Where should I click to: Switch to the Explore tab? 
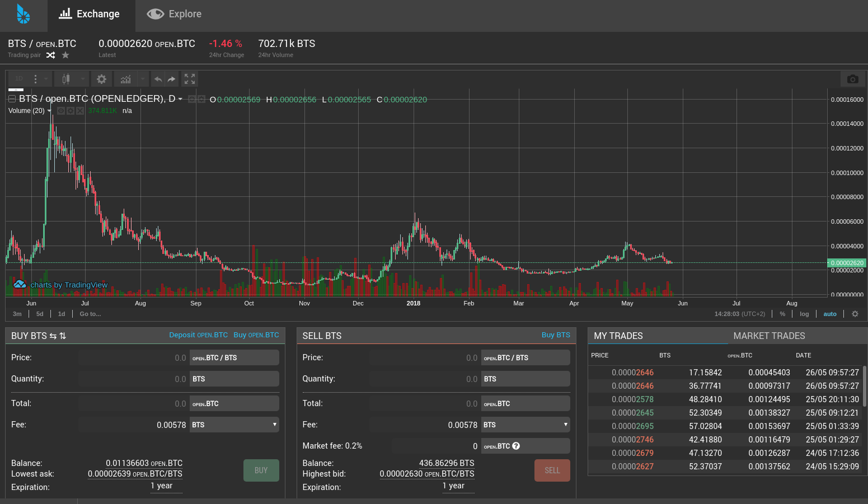[174, 14]
